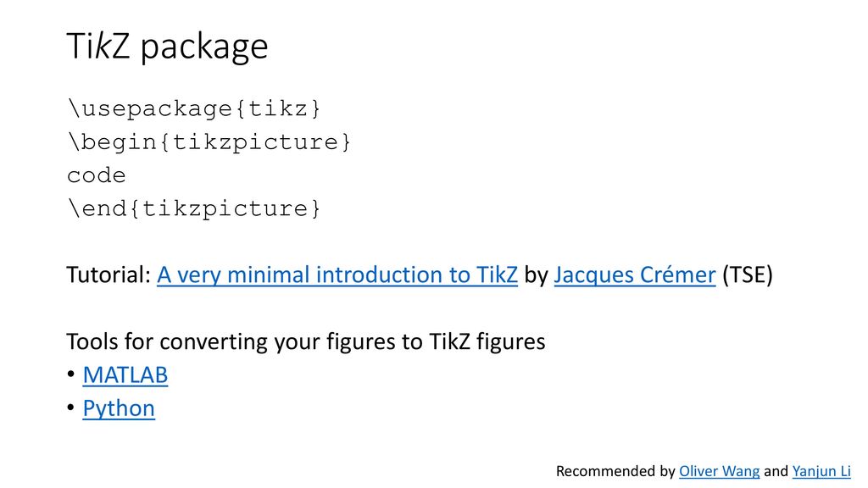The height and width of the screenshot is (488, 868).
Task: Follow the Python conversion tool link
Action: tap(119, 409)
